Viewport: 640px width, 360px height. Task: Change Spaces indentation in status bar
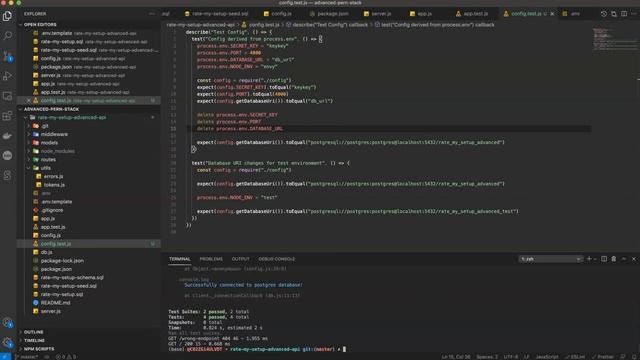(x=487, y=357)
